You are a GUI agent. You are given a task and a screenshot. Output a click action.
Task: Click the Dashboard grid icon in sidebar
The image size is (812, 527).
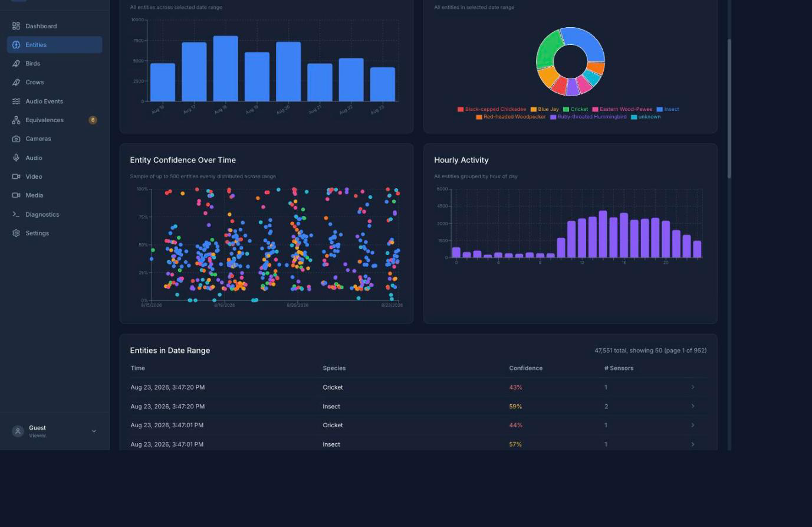[16, 26]
